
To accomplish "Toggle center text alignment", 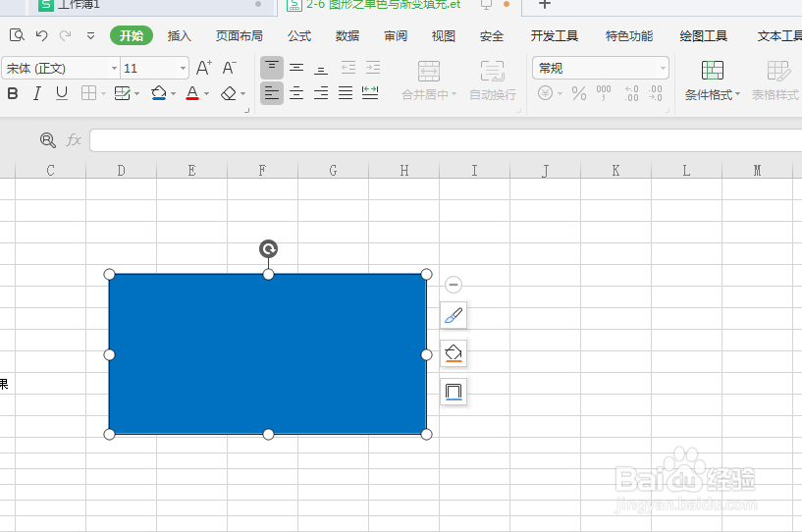I will coord(296,93).
